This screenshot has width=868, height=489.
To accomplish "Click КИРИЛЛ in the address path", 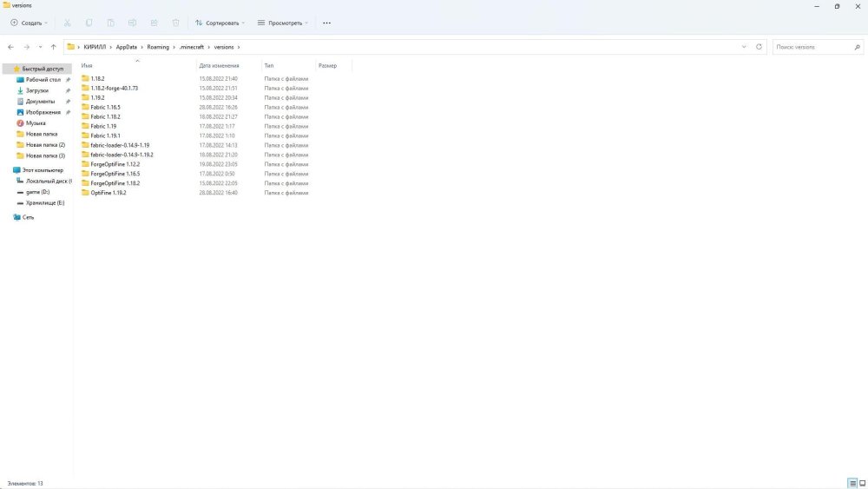I will pos(95,47).
